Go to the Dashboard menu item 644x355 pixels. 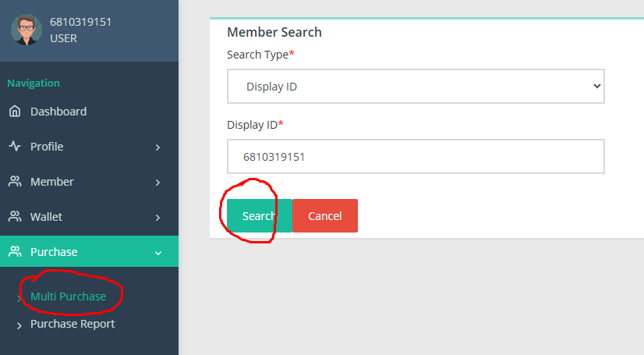58,112
